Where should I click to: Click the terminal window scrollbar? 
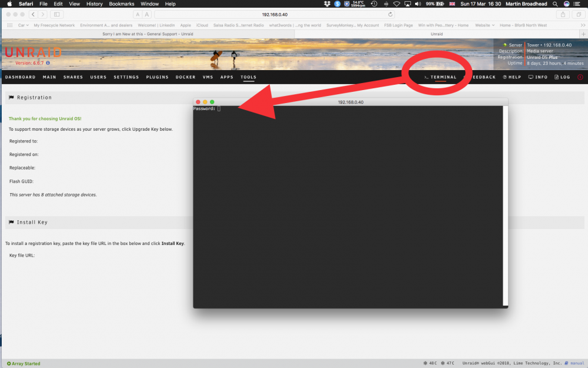tap(505, 205)
